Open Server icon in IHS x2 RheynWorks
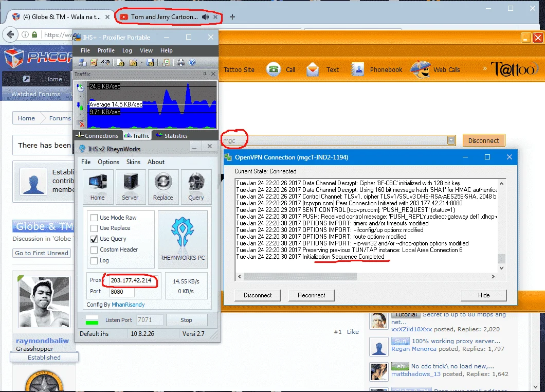 pyautogui.click(x=131, y=187)
